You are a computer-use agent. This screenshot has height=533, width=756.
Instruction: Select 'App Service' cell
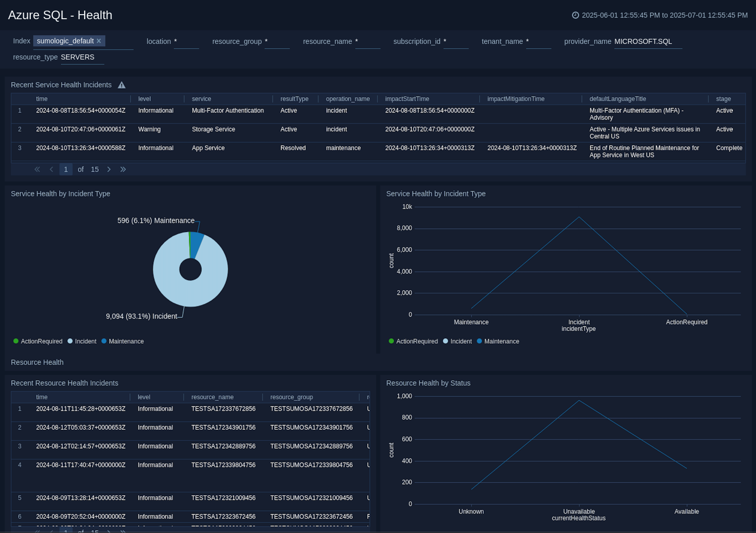[208, 148]
